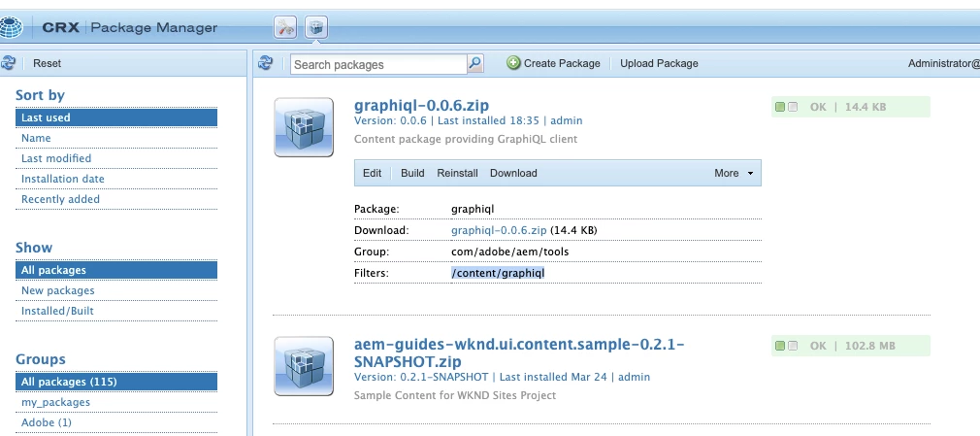Open the Developer tools hammer icon
This screenshot has width=980, height=436.
click(285, 27)
